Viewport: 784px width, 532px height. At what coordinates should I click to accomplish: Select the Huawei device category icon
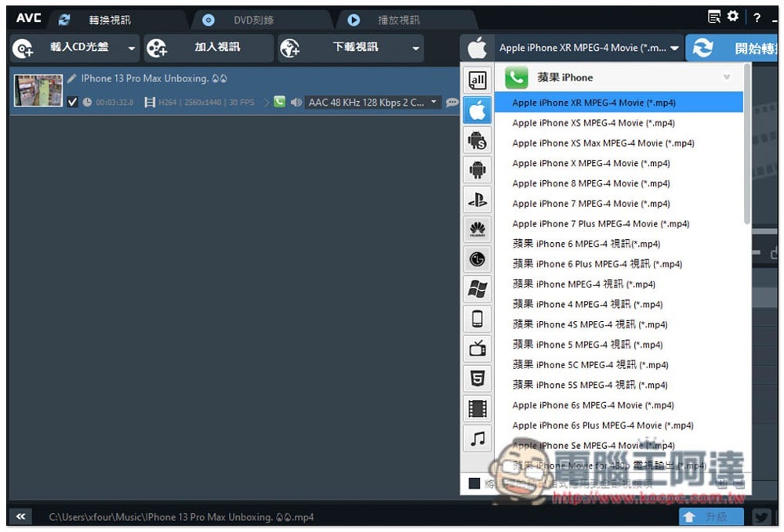coord(477,230)
